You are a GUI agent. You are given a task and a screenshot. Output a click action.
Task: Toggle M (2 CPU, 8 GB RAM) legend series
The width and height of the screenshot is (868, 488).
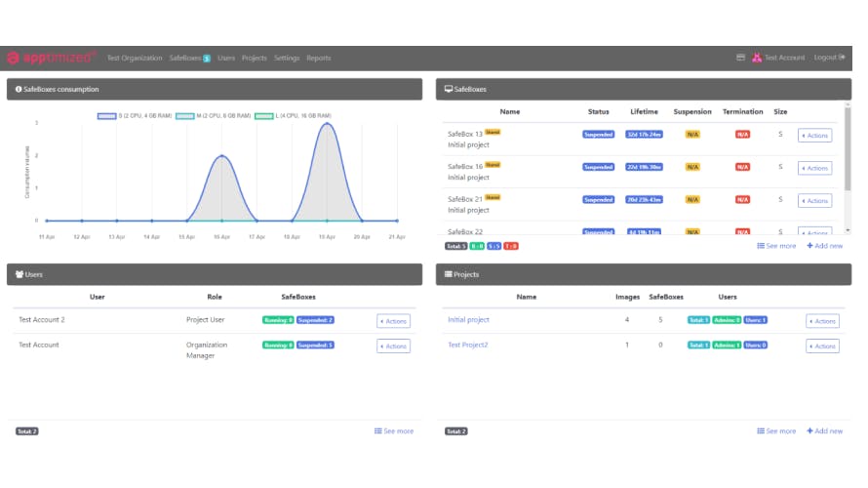(214, 116)
